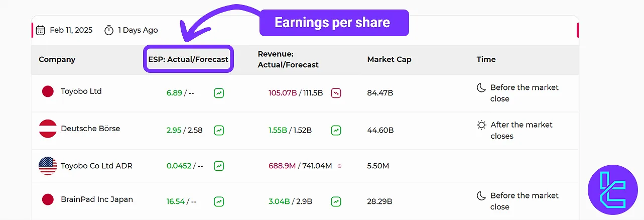Click the calendar icon beside Feb 11, 2025
644x220 pixels.
click(41, 30)
